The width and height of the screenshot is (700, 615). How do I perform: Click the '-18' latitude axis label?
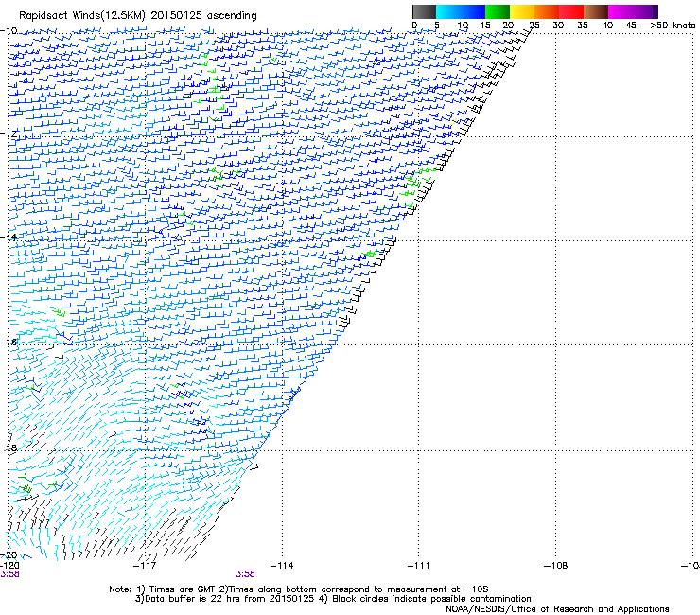pyautogui.click(x=9, y=448)
